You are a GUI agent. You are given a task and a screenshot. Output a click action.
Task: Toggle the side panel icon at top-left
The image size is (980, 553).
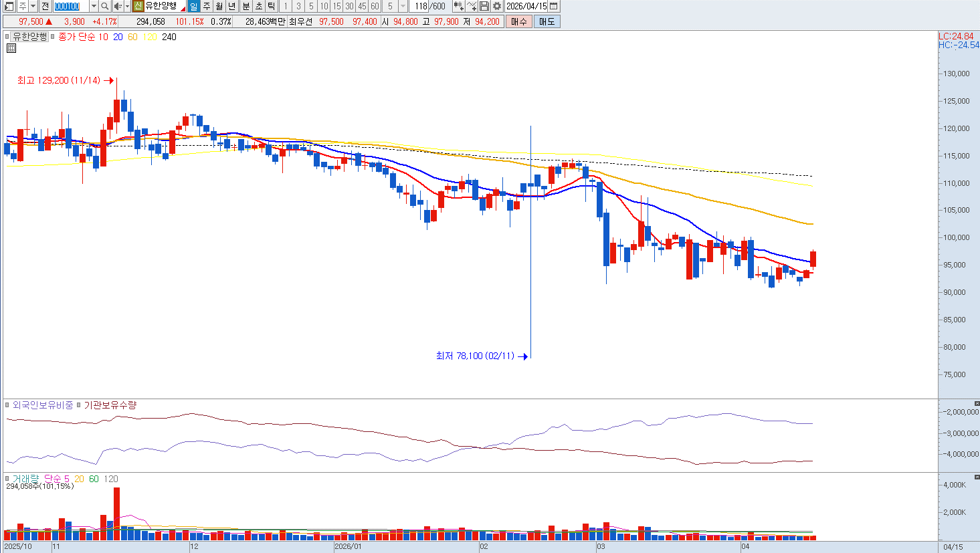[9, 6]
